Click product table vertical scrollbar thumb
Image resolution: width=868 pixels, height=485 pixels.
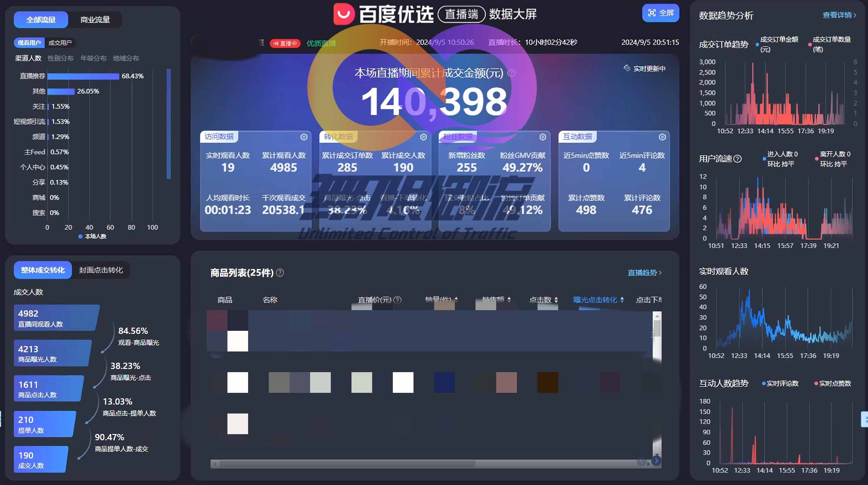(657, 329)
